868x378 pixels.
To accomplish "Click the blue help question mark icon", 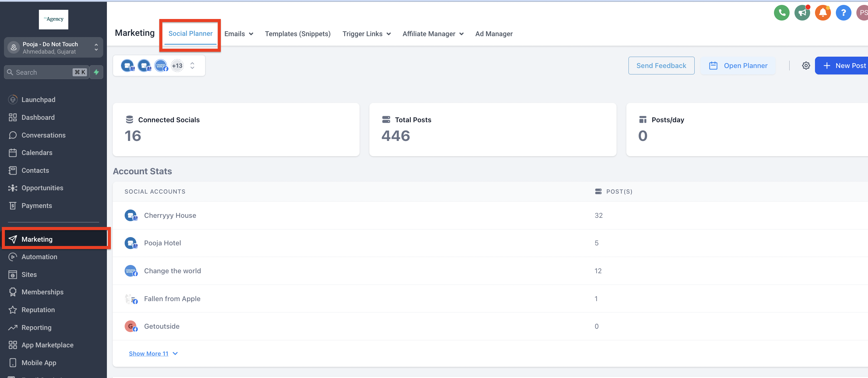I will click(x=843, y=13).
